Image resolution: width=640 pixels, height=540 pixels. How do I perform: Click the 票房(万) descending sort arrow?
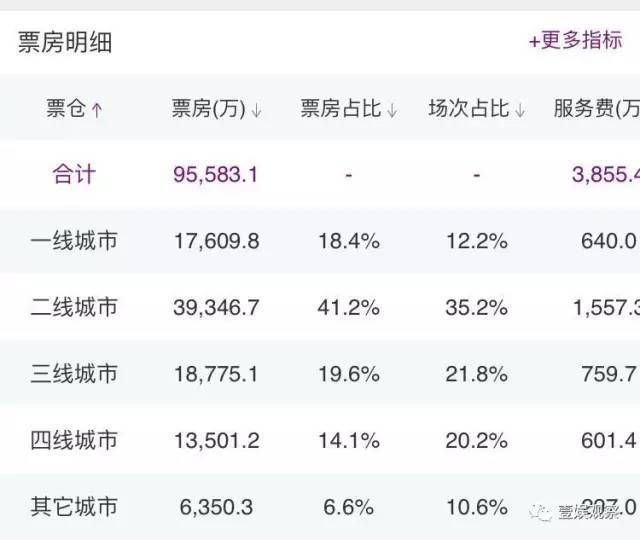[x=256, y=110]
